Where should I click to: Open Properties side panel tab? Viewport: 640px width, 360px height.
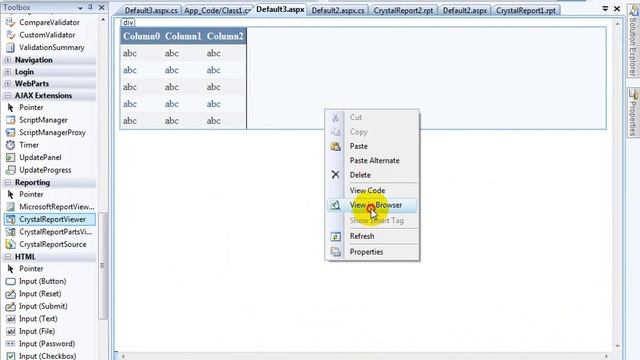click(x=633, y=113)
